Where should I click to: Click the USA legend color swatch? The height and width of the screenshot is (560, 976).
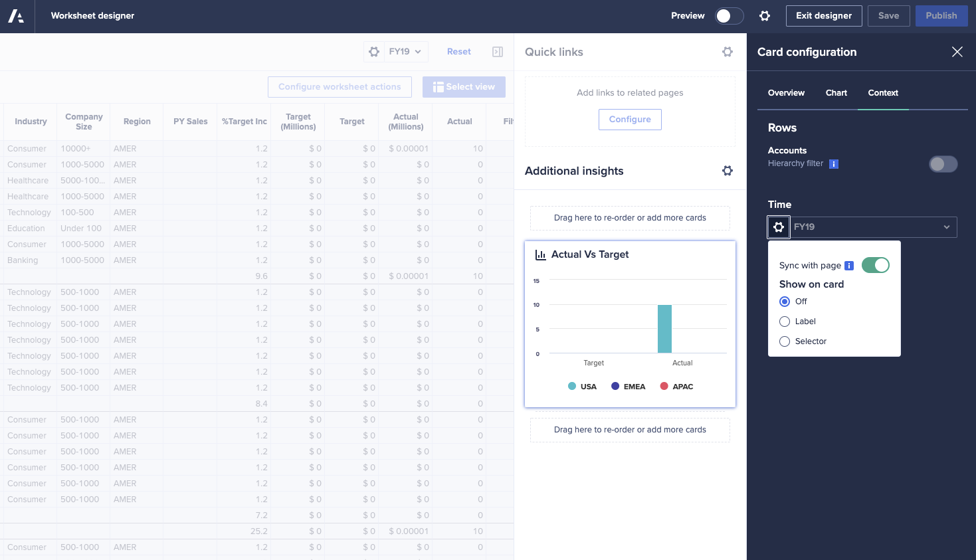572,386
